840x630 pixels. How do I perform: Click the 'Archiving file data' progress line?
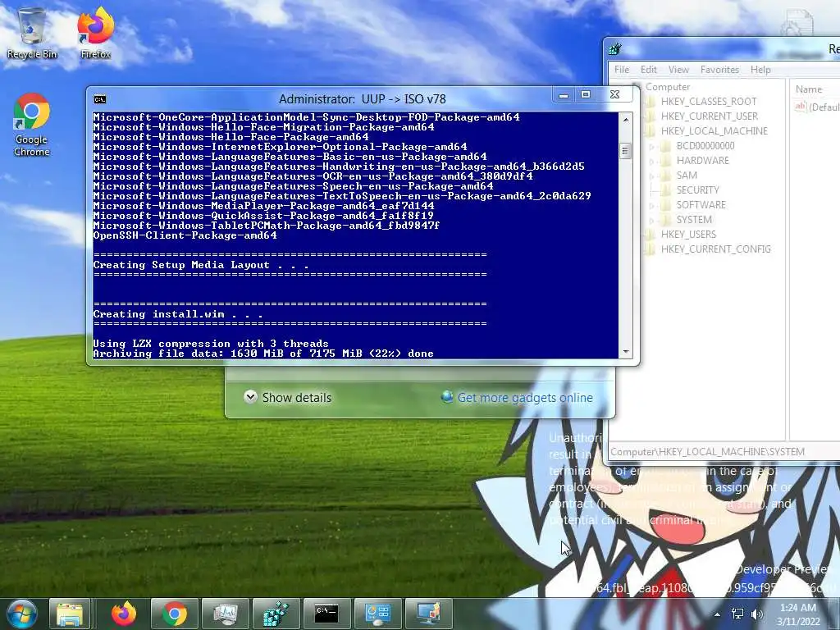click(x=263, y=354)
